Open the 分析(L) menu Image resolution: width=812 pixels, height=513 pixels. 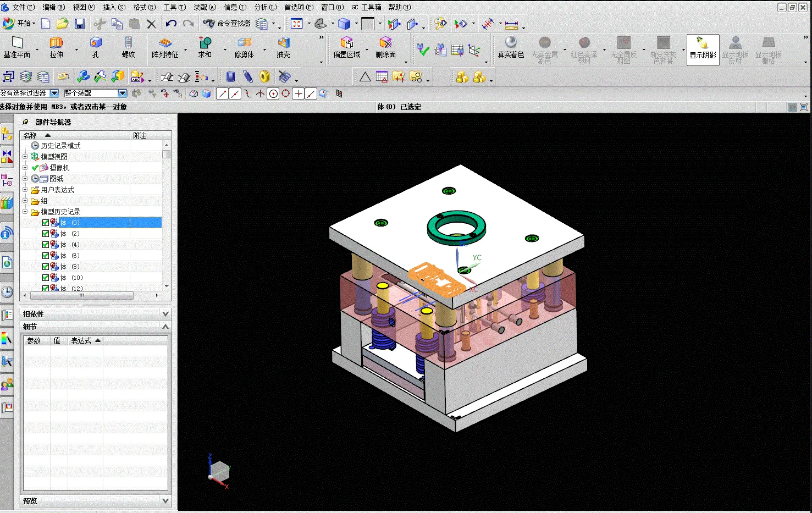pyautogui.click(x=265, y=7)
